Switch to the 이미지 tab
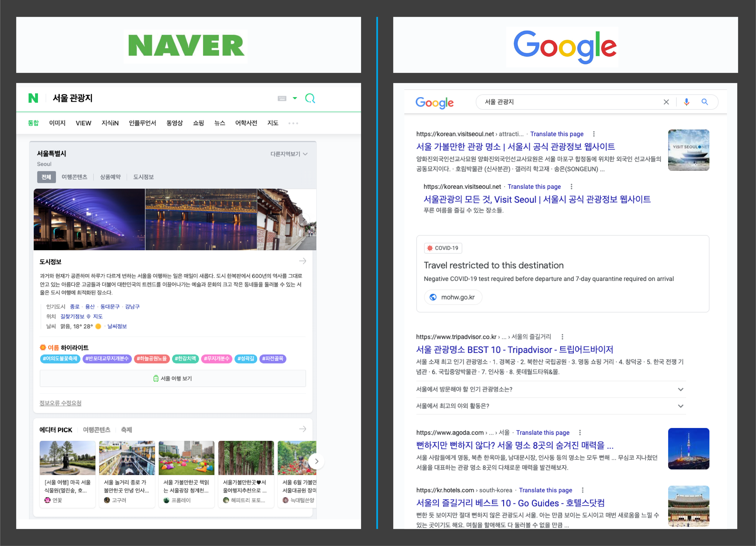 pyautogui.click(x=57, y=123)
